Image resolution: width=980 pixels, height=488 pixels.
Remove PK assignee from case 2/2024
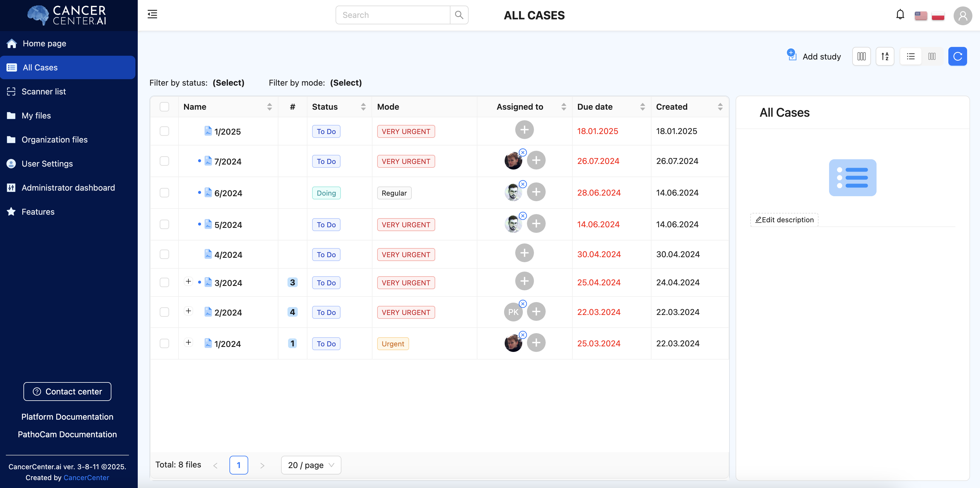click(523, 304)
